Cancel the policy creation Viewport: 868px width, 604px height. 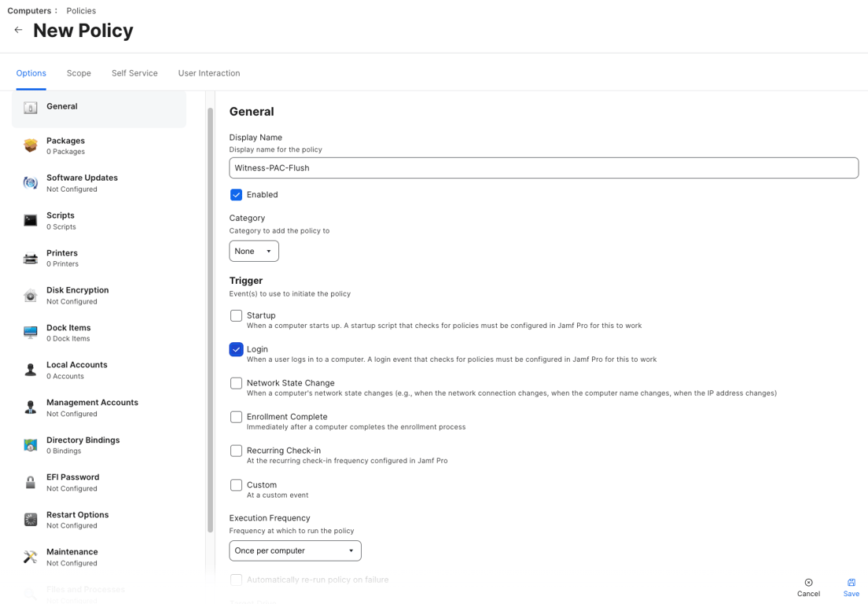(x=808, y=587)
